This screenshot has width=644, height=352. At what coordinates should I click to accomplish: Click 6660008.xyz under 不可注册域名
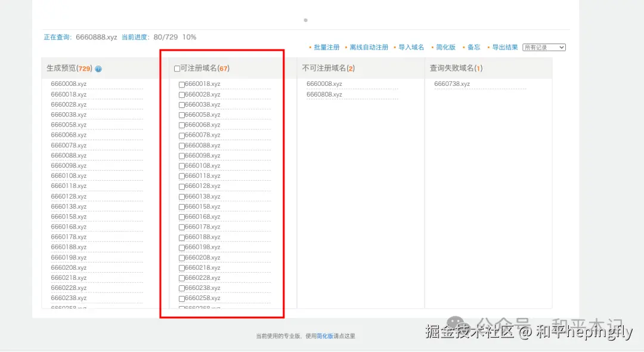click(324, 84)
